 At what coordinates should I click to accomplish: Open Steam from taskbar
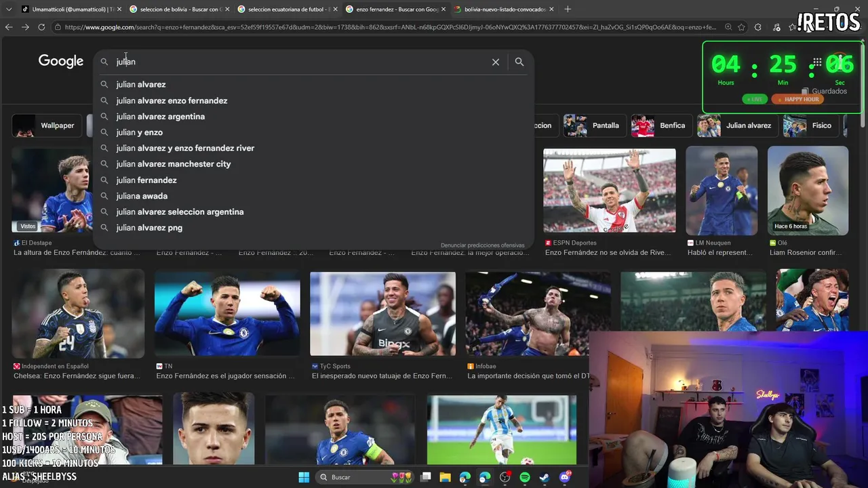(544, 477)
